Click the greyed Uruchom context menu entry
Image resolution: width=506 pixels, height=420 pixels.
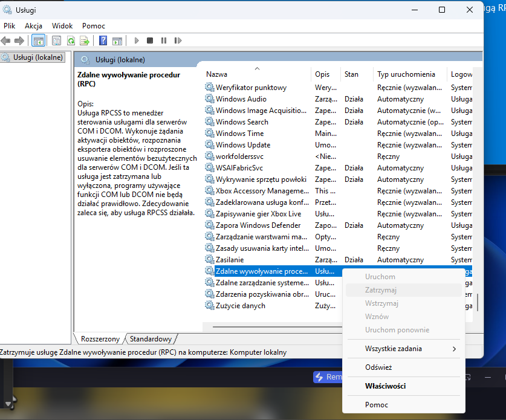[x=403, y=276]
